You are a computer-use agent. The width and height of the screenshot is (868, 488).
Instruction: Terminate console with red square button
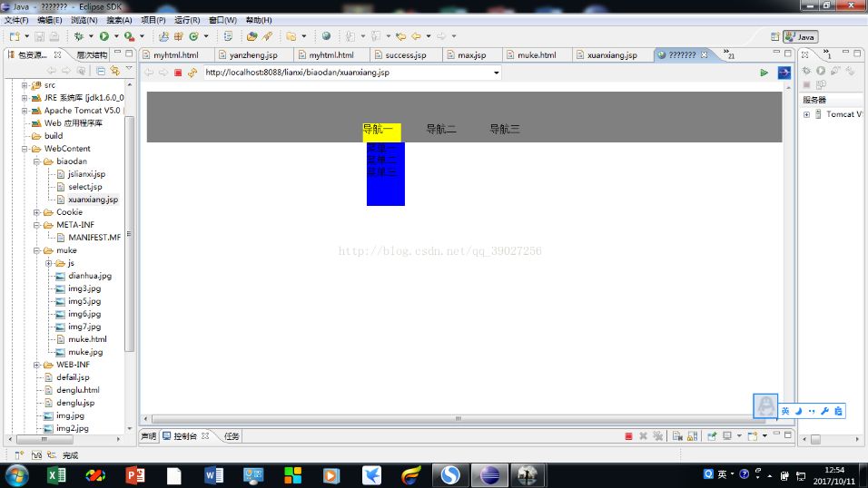(629, 436)
